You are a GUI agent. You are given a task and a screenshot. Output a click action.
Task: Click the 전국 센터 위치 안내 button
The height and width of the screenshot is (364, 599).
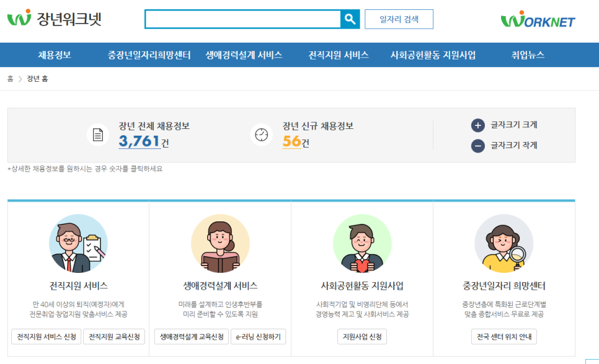(504, 337)
